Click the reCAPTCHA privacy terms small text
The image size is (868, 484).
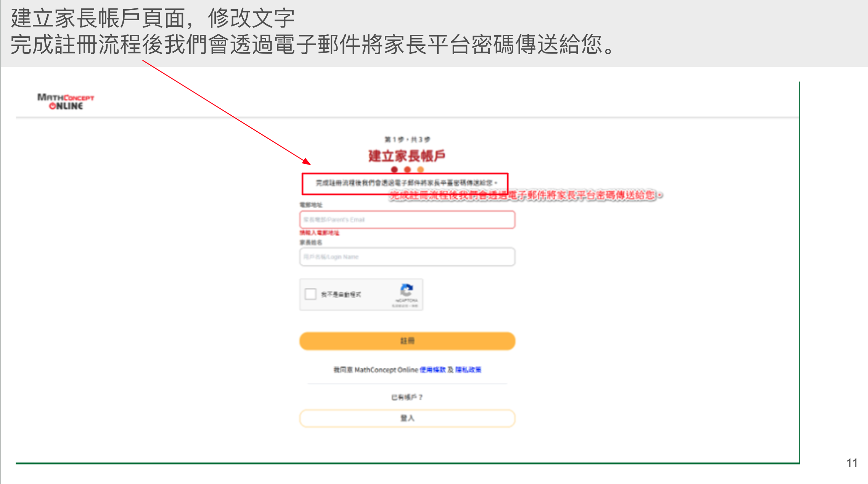coord(405,306)
